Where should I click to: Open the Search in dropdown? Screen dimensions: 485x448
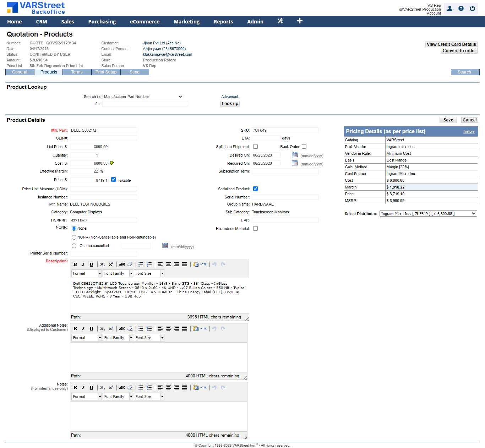pyautogui.click(x=143, y=97)
